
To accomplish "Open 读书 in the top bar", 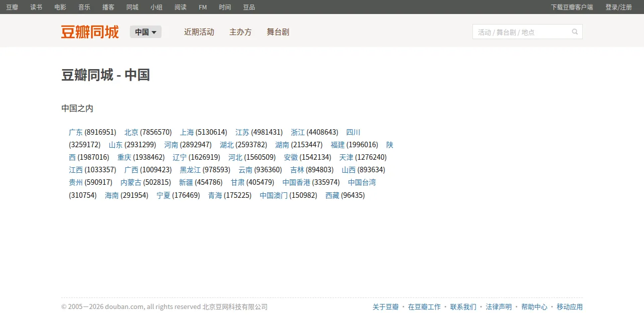I will pos(36,7).
